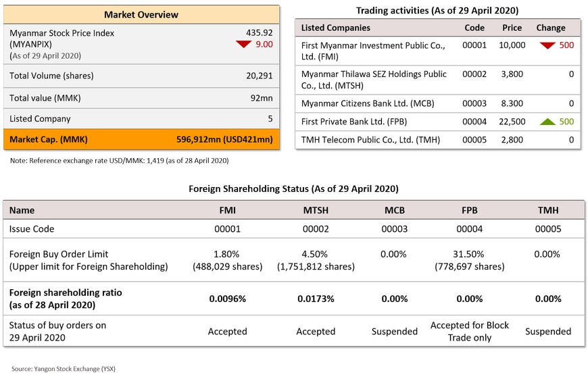This screenshot has width=588, height=377.
Task: Click the Listed Companies column header
Action: pyautogui.click(x=336, y=28)
